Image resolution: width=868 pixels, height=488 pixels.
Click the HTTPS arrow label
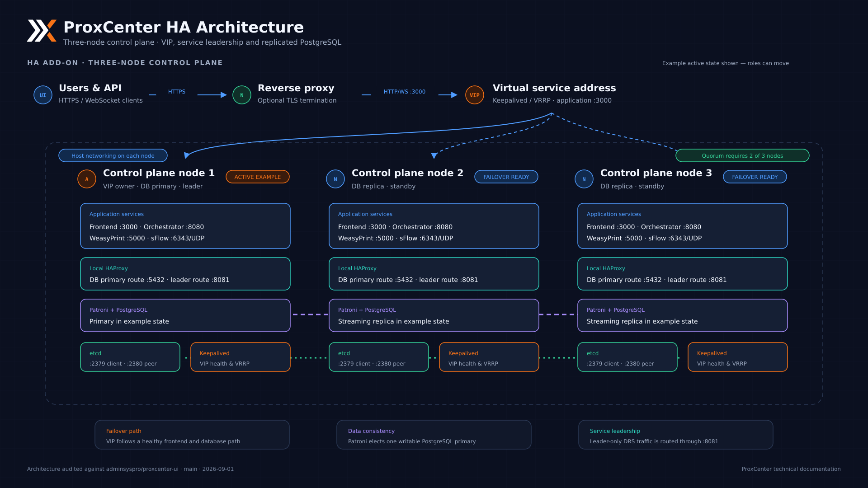click(177, 92)
